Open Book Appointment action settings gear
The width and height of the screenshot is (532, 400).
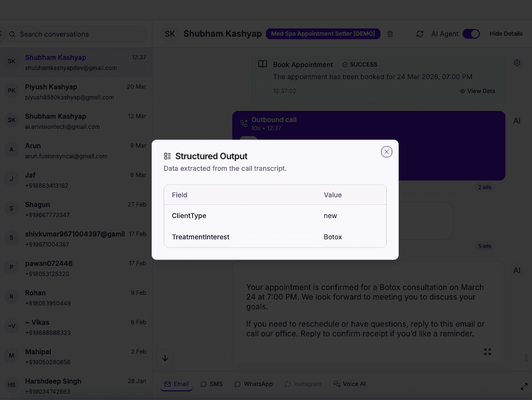click(x=517, y=63)
